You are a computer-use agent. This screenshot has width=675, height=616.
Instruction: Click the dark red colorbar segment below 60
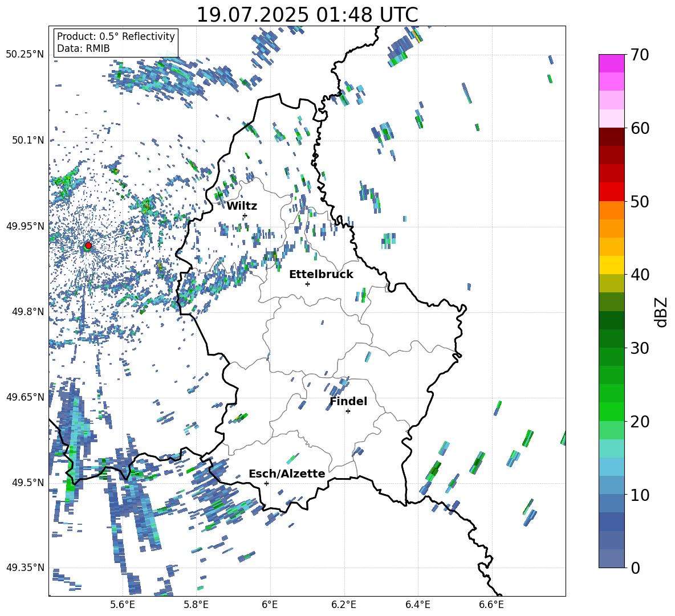pyautogui.click(x=611, y=137)
